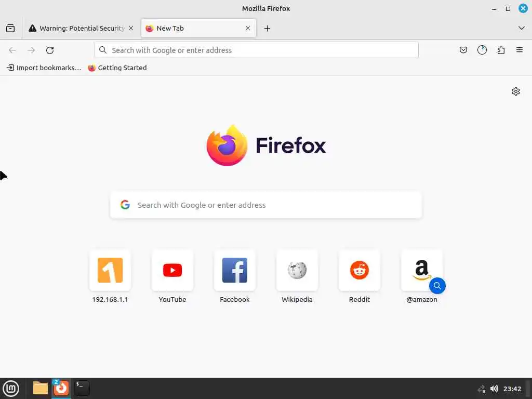Click the 192.168.1.1 label text
This screenshot has width=532, height=399.
point(110,300)
